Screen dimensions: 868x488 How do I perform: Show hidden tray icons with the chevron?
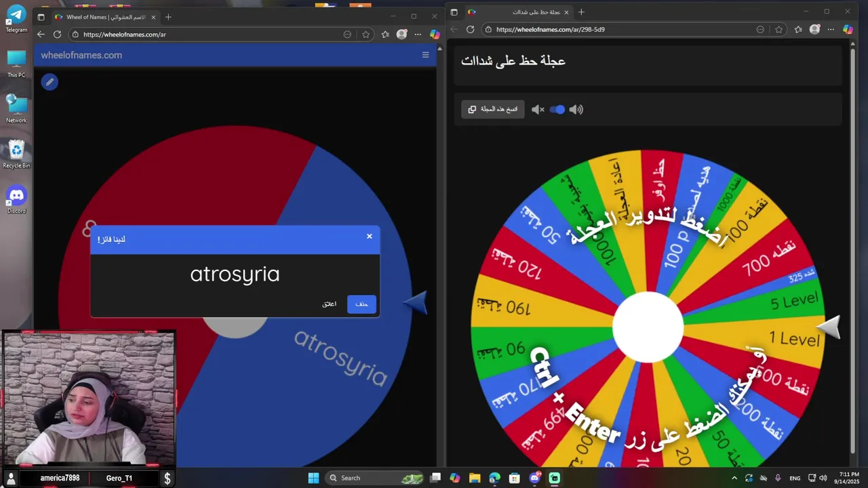pos(734,478)
